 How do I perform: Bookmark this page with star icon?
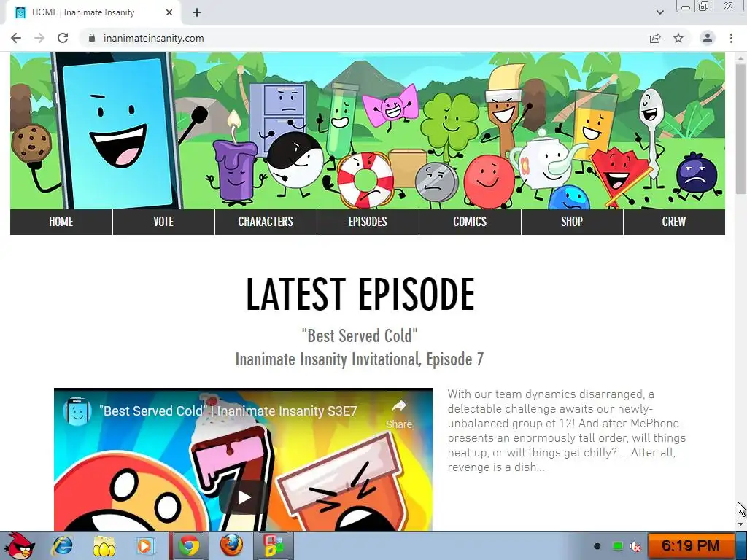click(x=678, y=38)
